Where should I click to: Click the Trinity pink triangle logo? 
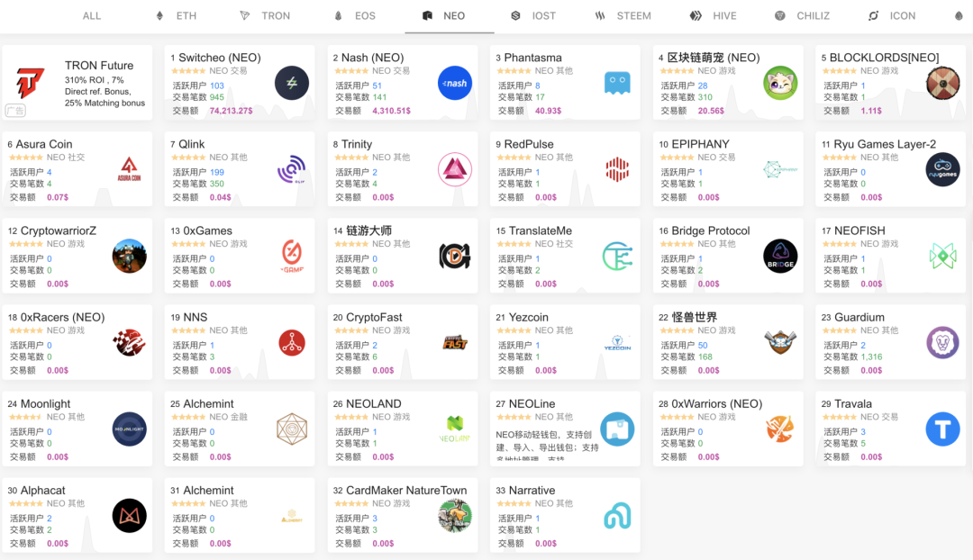454,169
